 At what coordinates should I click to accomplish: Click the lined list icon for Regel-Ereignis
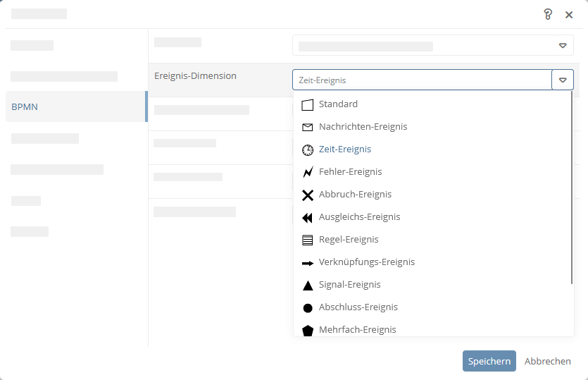click(x=307, y=240)
